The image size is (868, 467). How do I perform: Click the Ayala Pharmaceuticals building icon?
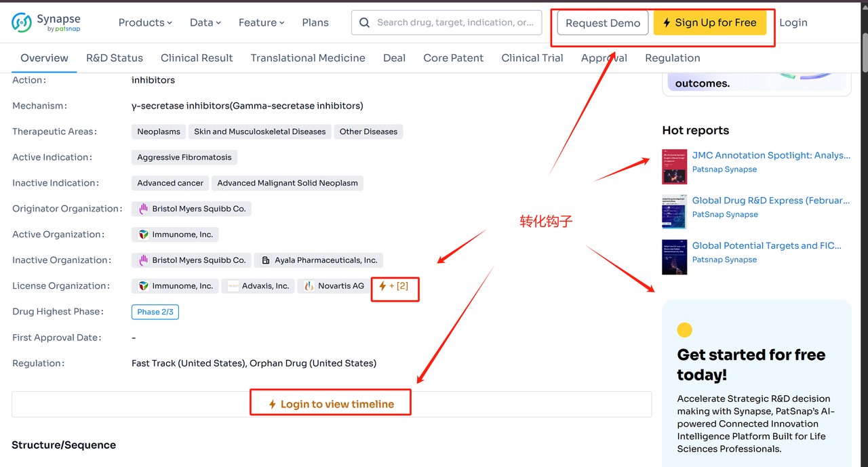pos(267,260)
